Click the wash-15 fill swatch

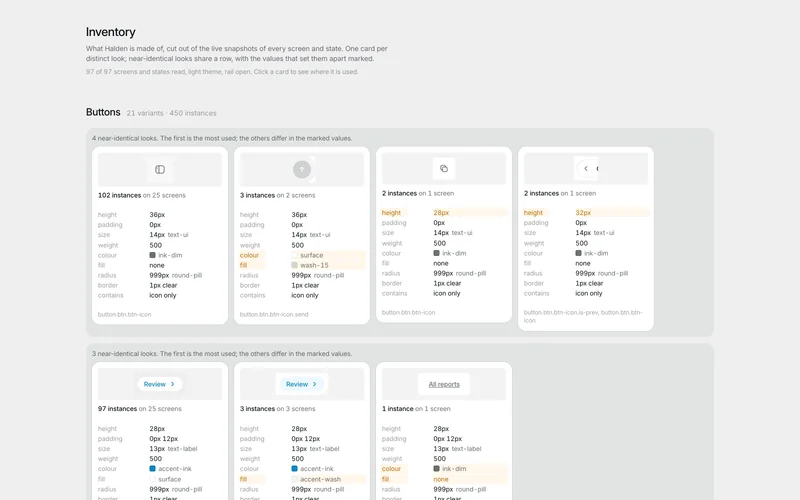click(x=294, y=265)
